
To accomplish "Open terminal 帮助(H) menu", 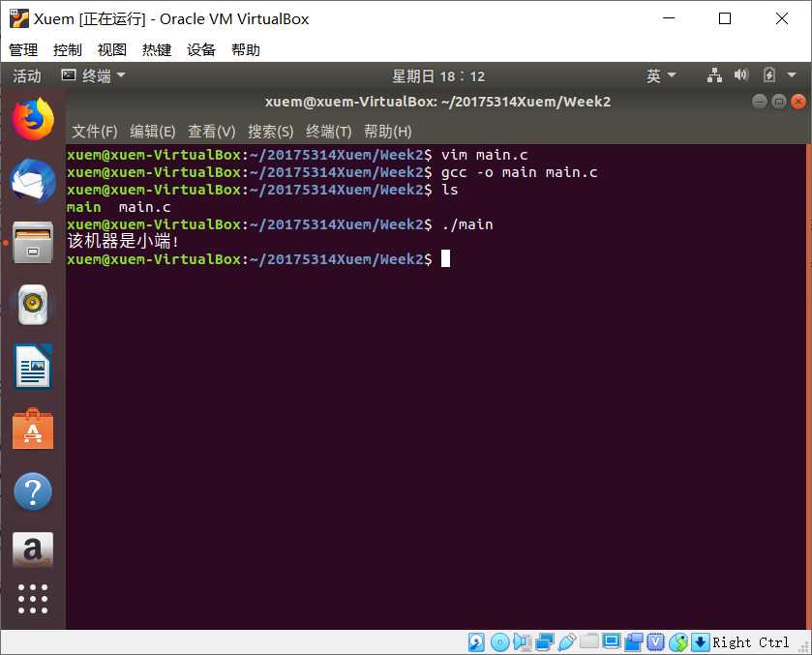I will 387,132.
